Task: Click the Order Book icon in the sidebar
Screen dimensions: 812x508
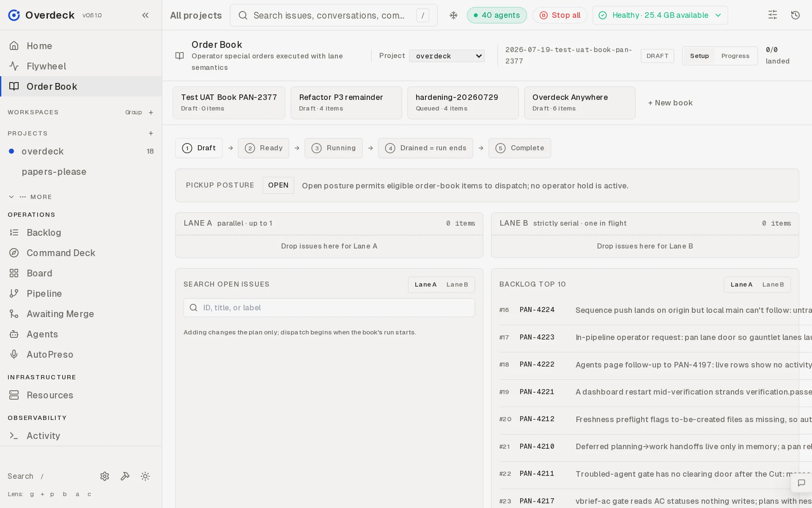Action: coord(14,86)
